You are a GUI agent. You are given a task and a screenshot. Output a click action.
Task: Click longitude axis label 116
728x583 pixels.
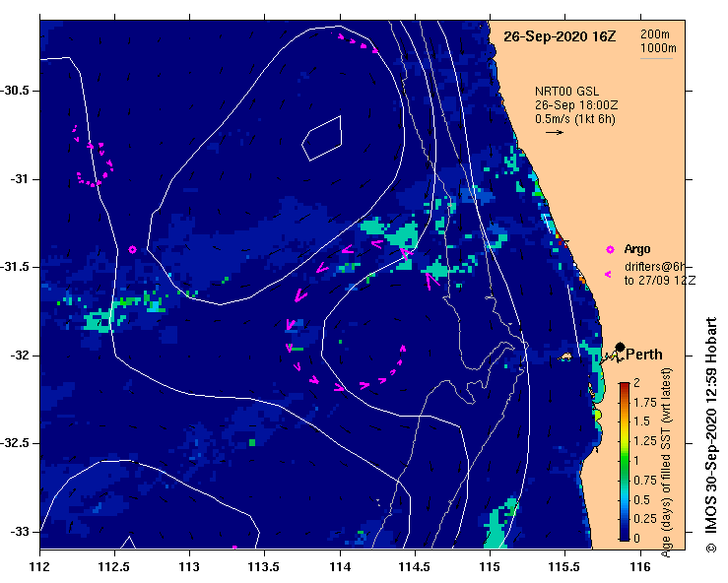[640, 567]
